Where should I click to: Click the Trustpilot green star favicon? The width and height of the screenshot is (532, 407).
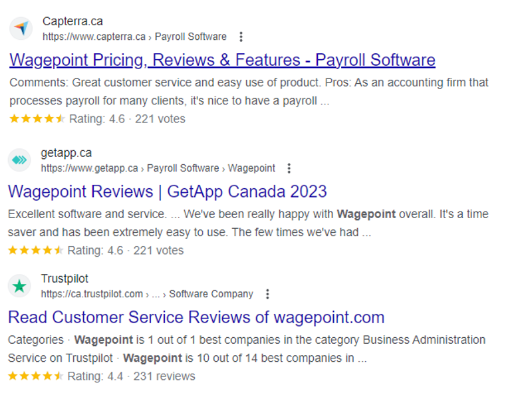tap(19, 286)
